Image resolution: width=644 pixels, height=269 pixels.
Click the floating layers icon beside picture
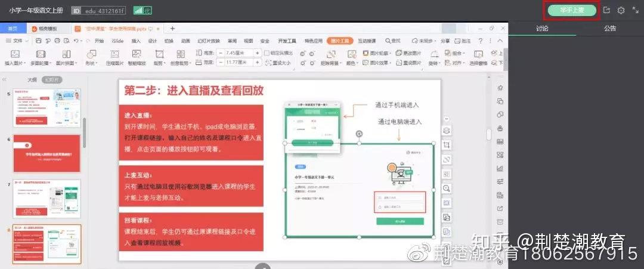pos(447,131)
